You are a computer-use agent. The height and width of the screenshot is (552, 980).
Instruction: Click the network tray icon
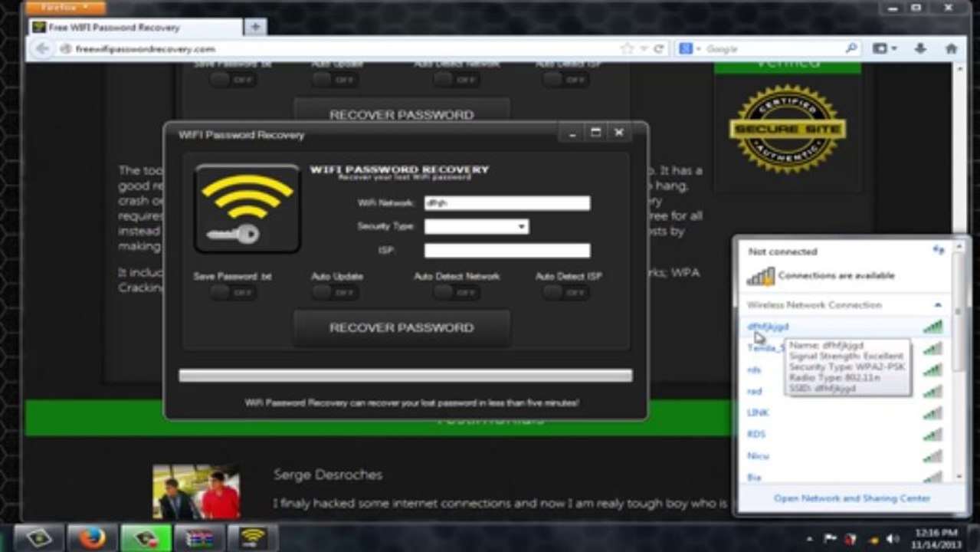[x=873, y=538]
